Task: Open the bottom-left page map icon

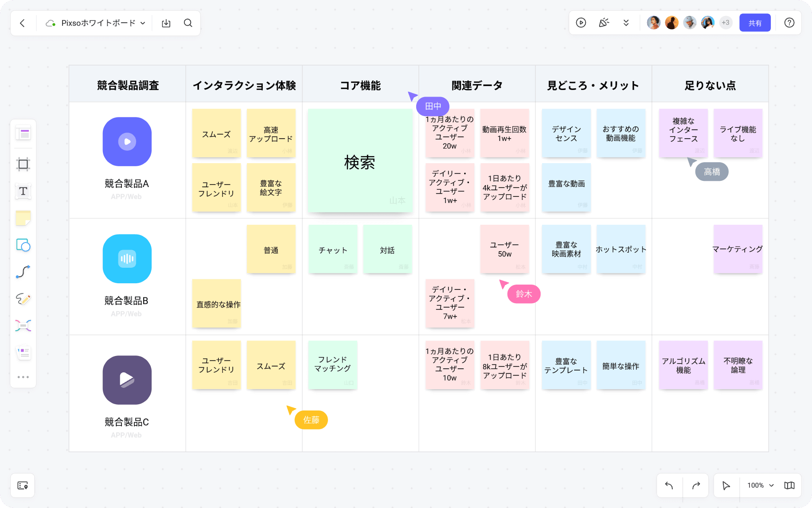Action: pyautogui.click(x=23, y=485)
